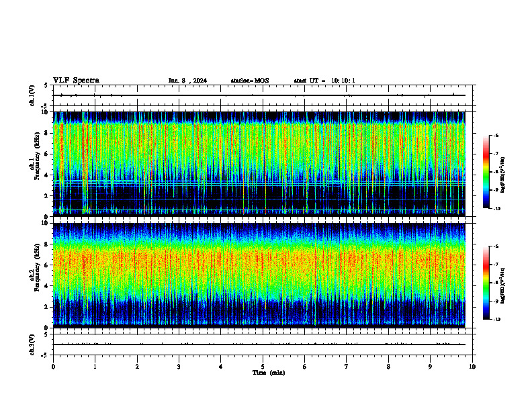Click time axis tick label "9"

430,367
